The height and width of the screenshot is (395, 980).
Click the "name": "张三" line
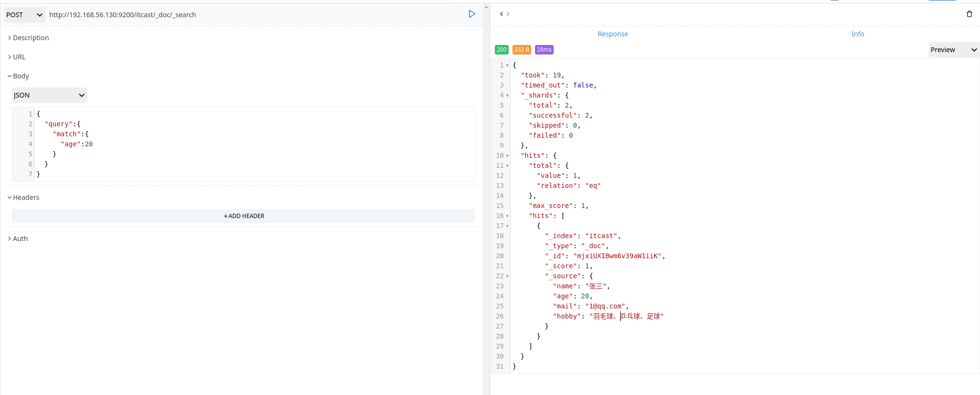coord(581,286)
